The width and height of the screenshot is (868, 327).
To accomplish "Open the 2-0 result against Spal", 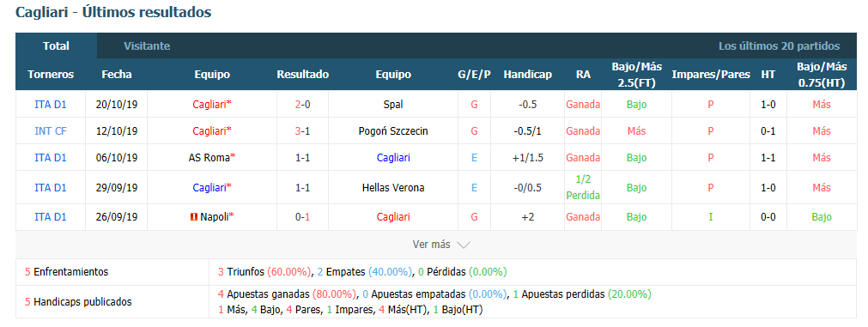I will pos(303,105).
